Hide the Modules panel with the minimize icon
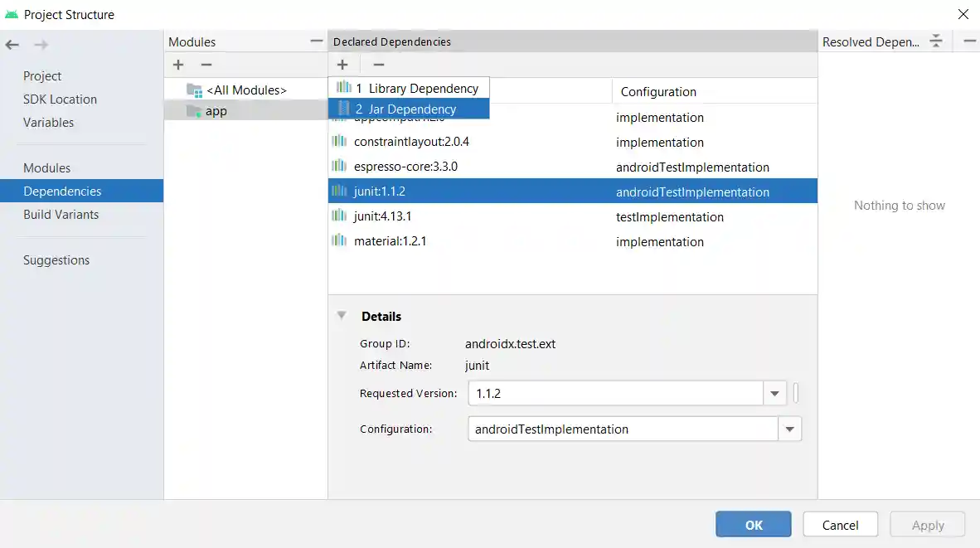Viewport: 980px width, 548px height. [x=316, y=39]
